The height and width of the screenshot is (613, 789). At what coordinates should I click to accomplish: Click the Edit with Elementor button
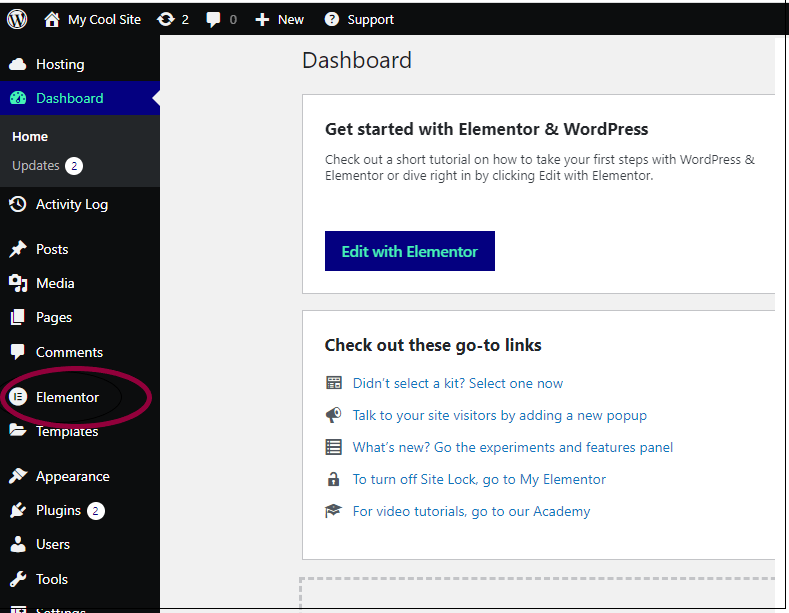[410, 251]
